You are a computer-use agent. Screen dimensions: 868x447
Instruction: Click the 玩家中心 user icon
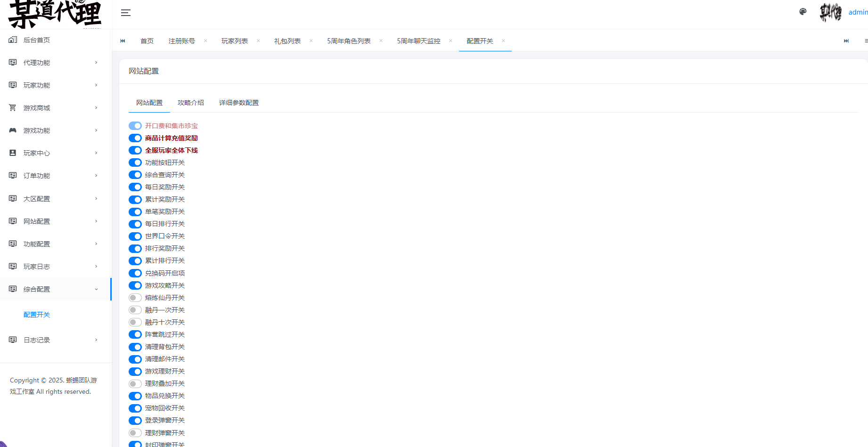(x=13, y=153)
